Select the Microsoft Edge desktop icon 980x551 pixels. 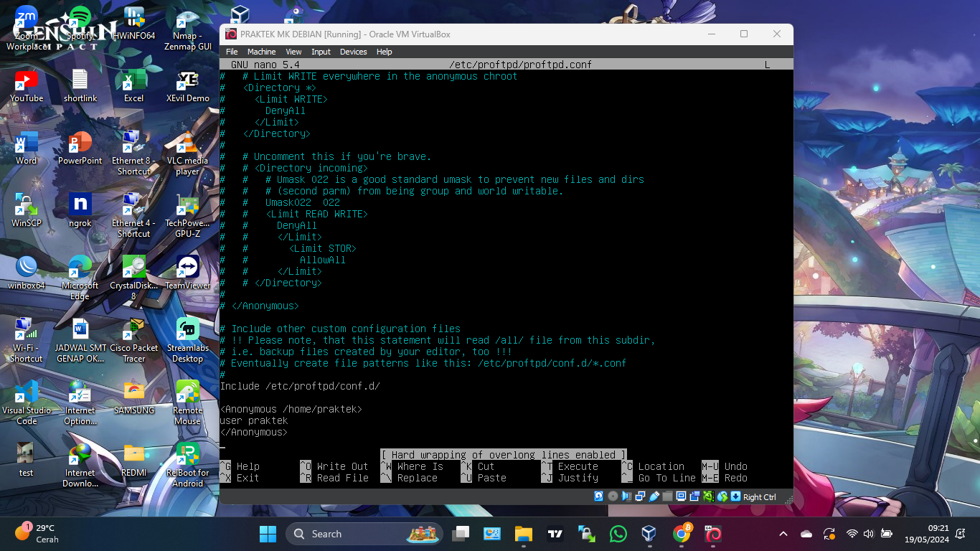pos(80,278)
